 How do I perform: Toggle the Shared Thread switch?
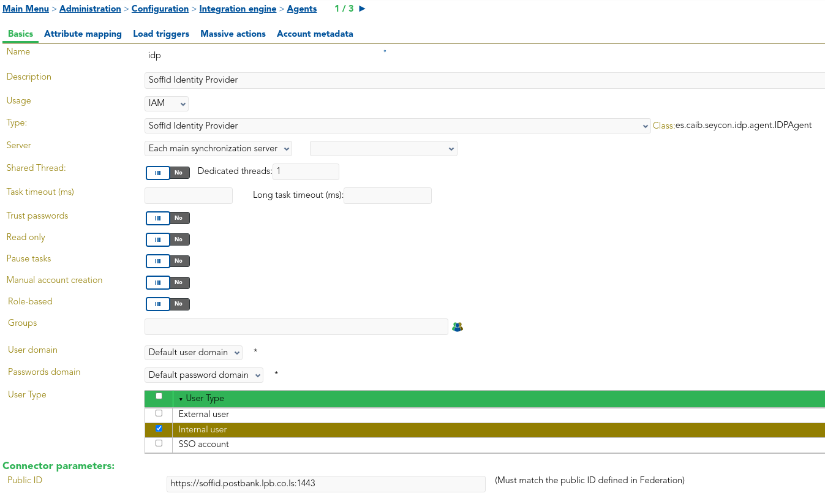168,173
